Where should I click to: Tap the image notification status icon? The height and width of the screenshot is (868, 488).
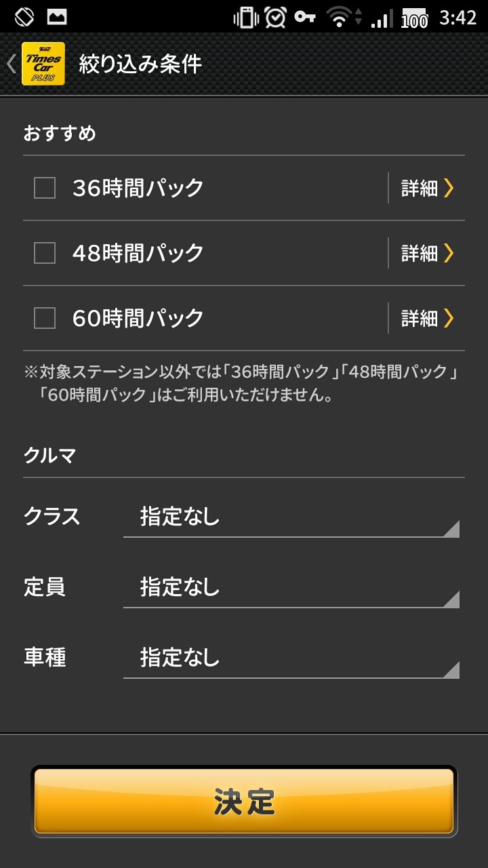[57, 17]
